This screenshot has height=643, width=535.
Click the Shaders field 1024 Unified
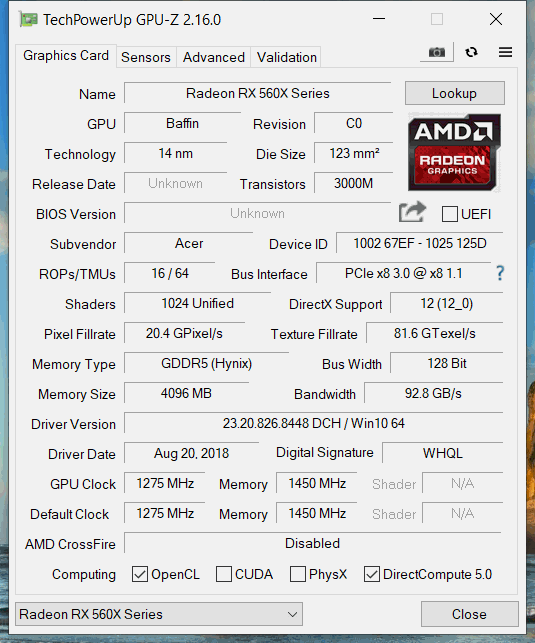198,303
